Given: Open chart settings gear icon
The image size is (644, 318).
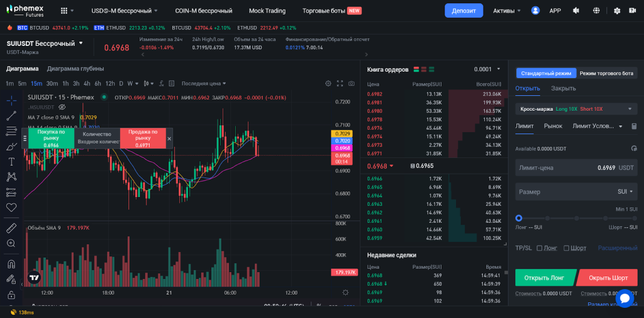Looking at the screenshot, I should tap(328, 84).
